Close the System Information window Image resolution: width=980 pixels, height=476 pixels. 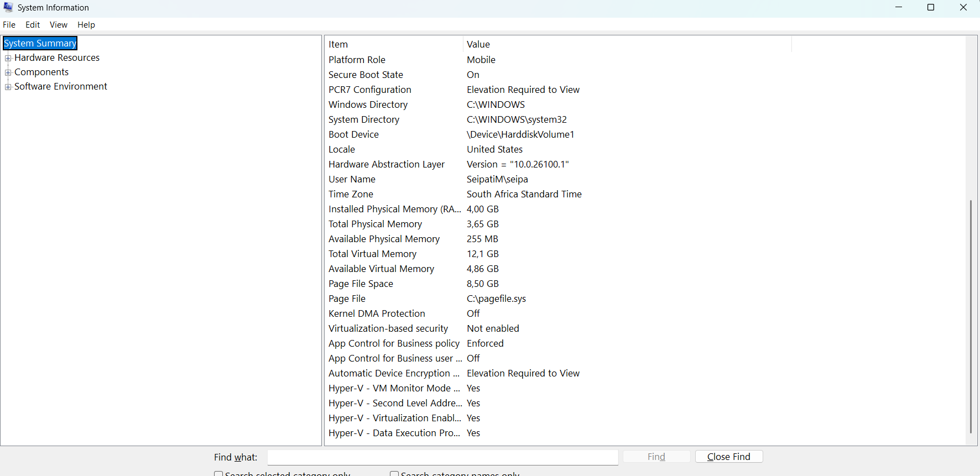coord(963,7)
